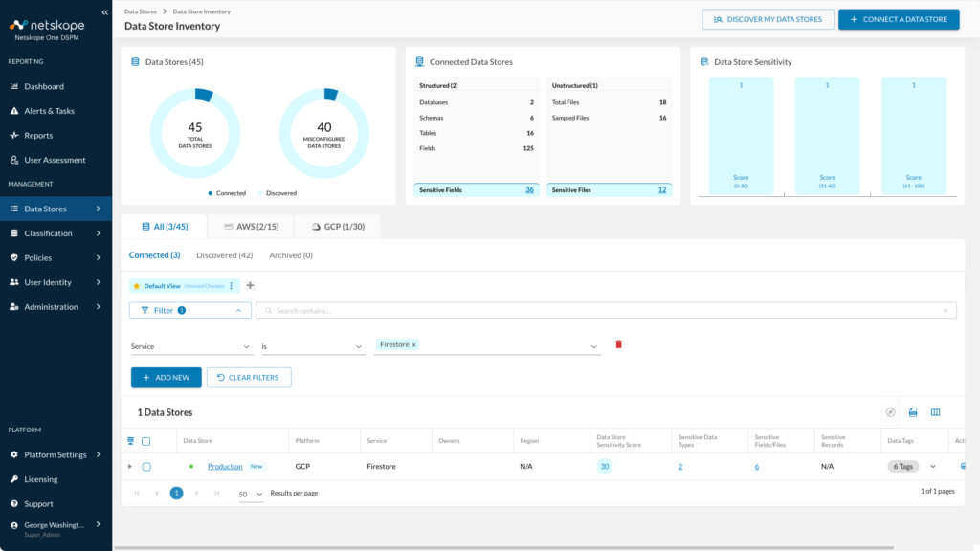
Task: Open the Service field dropdown
Action: (x=190, y=346)
